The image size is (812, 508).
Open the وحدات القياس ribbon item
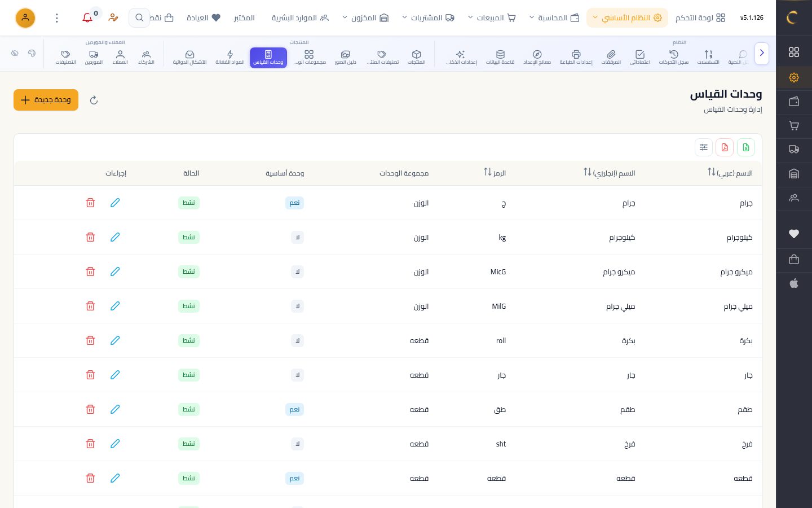pyautogui.click(x=268, y=58)
